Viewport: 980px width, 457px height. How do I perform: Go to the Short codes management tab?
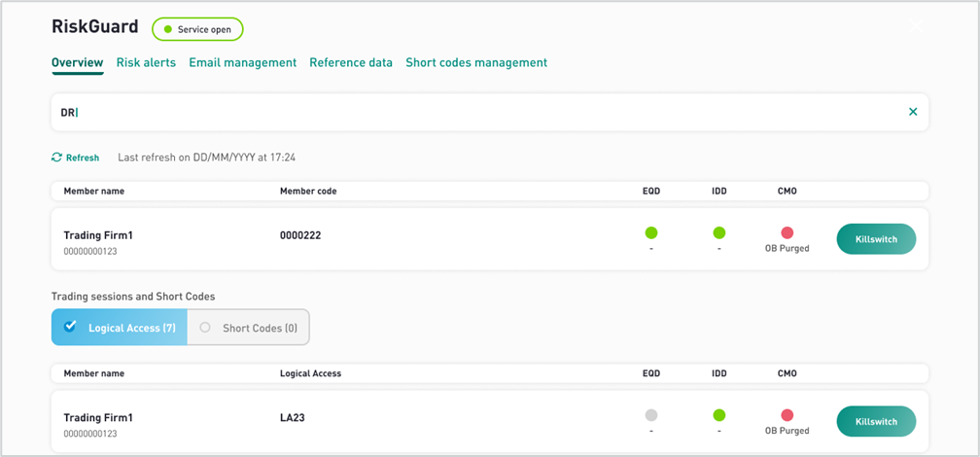click(x=476, y=62)
